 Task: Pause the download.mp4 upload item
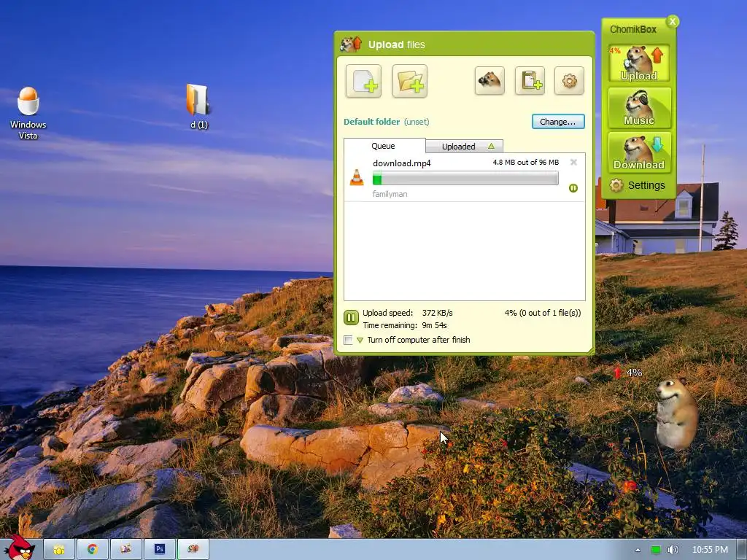(x=573, y=188)
